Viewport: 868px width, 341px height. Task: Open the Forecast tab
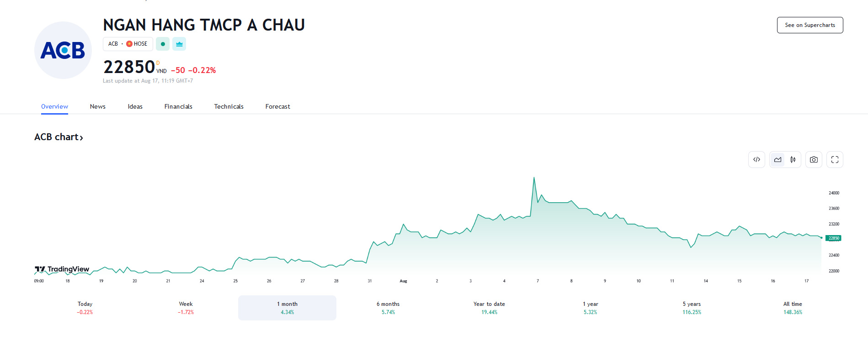[277, 106]
